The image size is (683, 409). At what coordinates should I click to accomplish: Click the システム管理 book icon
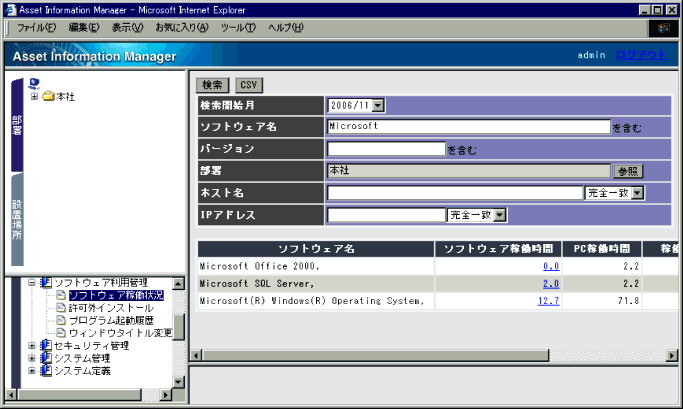pyautogui.click(x=46, y=358)
